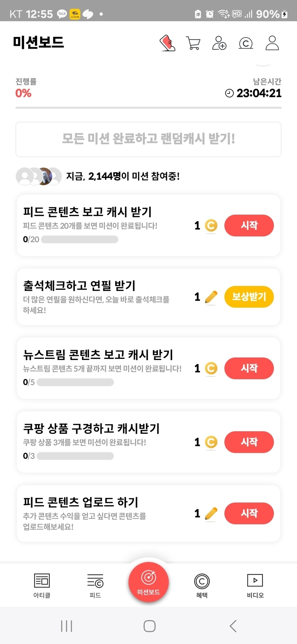Switch to the 피드 tab
297x644 pixels.
95,585
